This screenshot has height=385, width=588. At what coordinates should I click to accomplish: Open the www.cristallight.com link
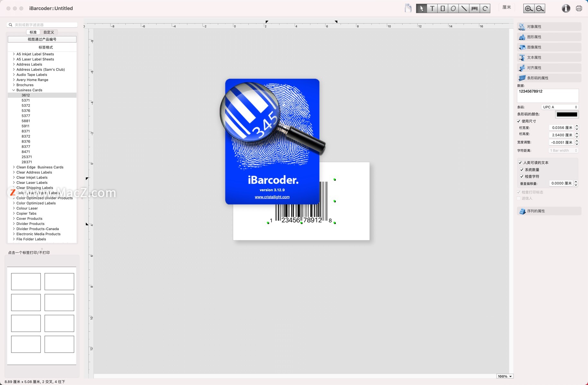[x=272, y=197]
